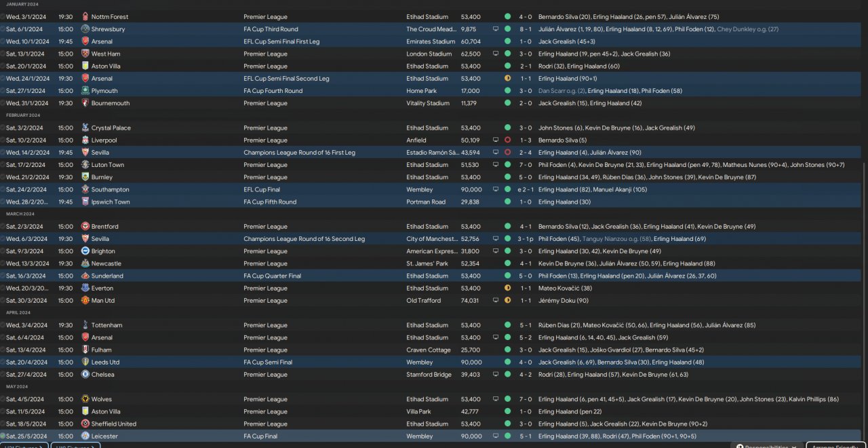Click the TV icon on Man Utd row
This screenshot has width=868, height=448.
(x=495, y=301)
